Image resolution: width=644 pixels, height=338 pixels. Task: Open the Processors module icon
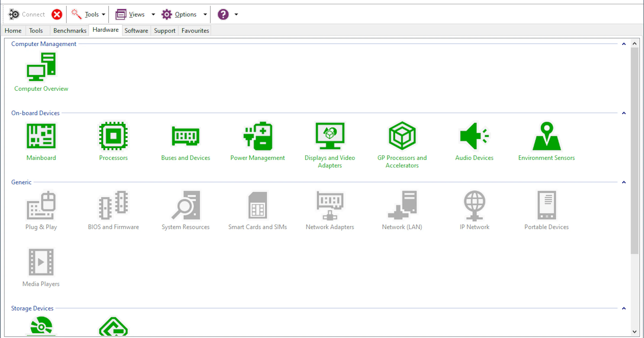point(113,136)
